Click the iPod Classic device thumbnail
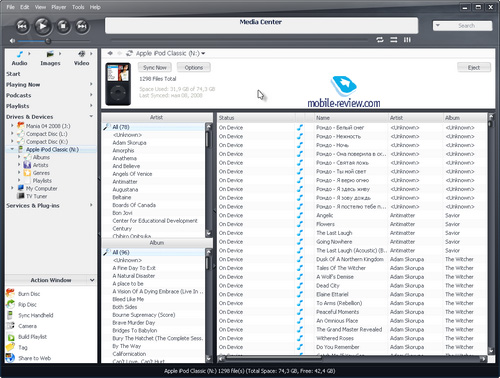Image resolution: width=500 pixels, height=378 pixels. pyautogui.click(x=118, y=84)
